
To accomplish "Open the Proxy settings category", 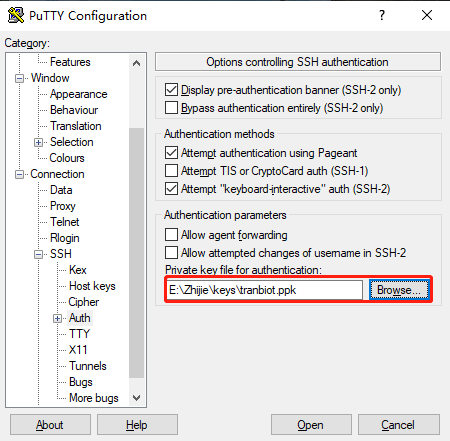I will pyautogui.click(x=63, y=206).
